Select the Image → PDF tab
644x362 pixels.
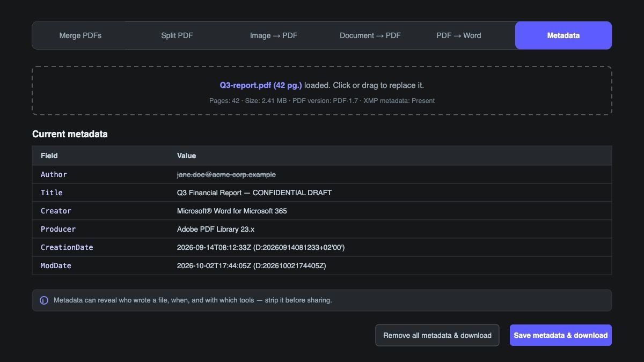coord(274,35)
